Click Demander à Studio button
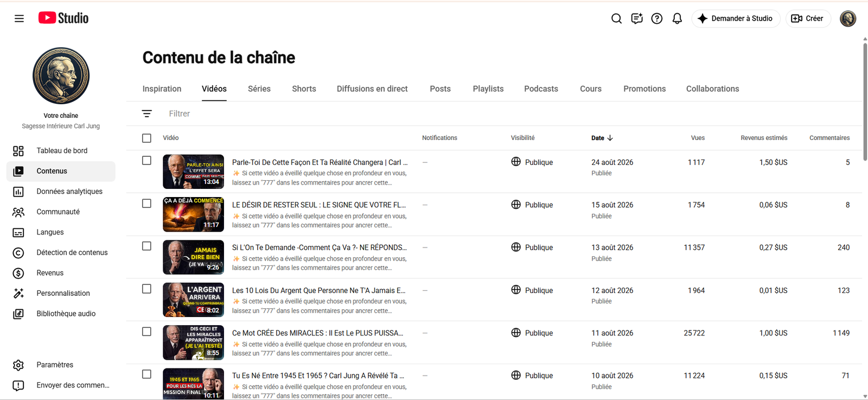 736,18
